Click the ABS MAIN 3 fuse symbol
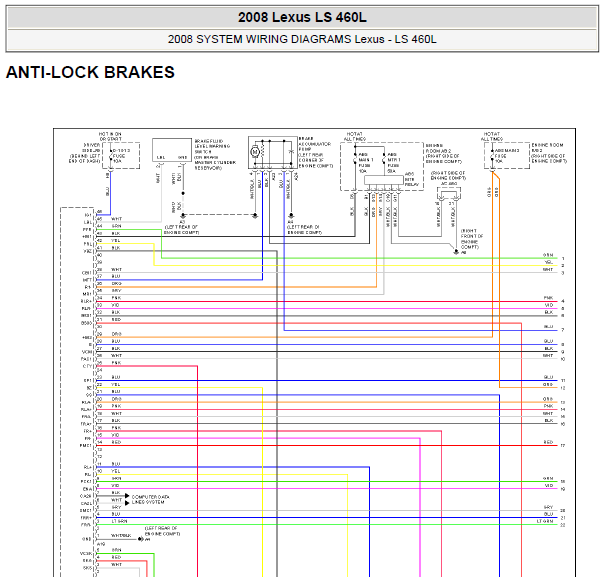 coord(492,156)
